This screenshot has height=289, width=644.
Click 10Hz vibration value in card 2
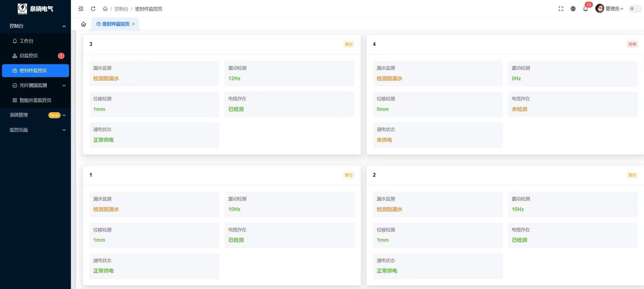click(518, 210)
